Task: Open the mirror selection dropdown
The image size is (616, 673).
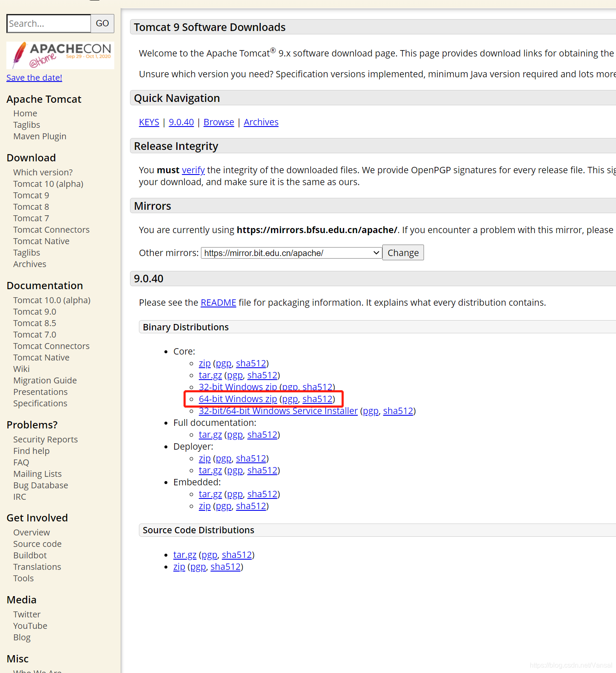Action: pyautogui.click(x=291, y=253)
